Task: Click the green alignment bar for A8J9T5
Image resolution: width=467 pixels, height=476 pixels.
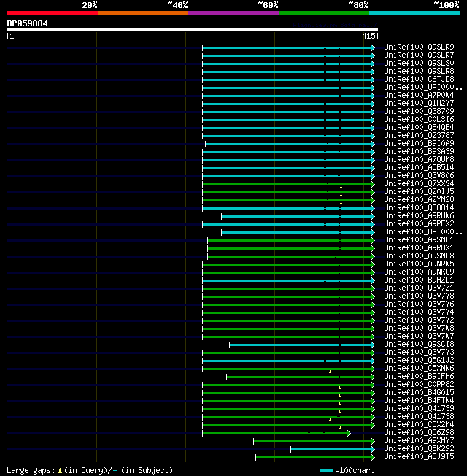Action: point(314,457)
